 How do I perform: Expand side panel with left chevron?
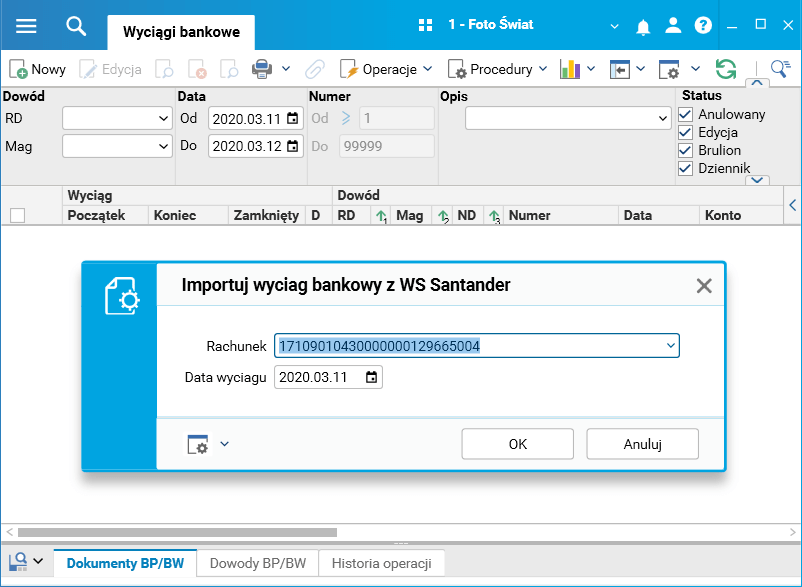point(793,206)
